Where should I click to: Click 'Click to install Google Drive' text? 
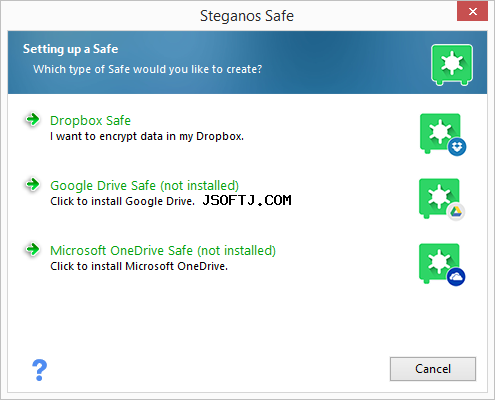pos(122,201)
